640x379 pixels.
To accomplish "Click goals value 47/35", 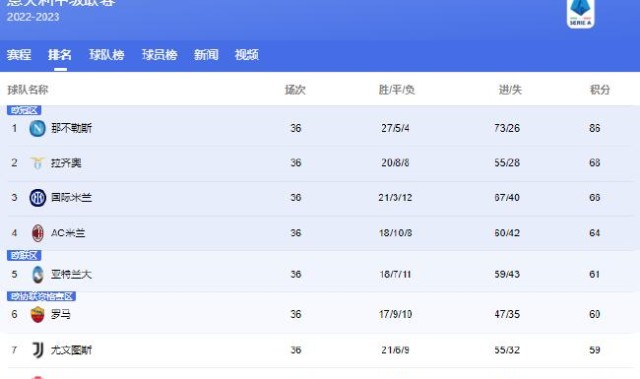I will coord(507,315).
